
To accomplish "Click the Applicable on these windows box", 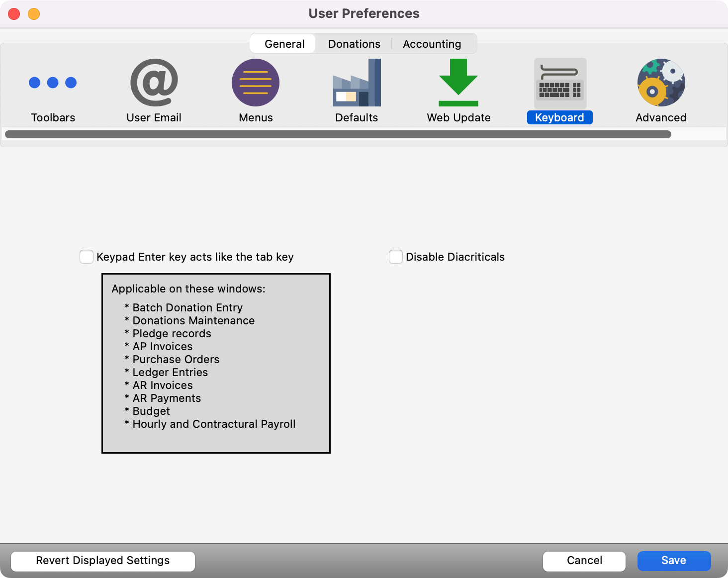I will 216,363.
